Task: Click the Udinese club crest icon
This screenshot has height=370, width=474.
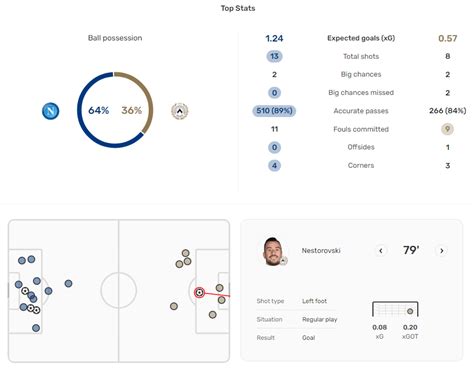Action: pyautogui.click(x=180, y=111)
